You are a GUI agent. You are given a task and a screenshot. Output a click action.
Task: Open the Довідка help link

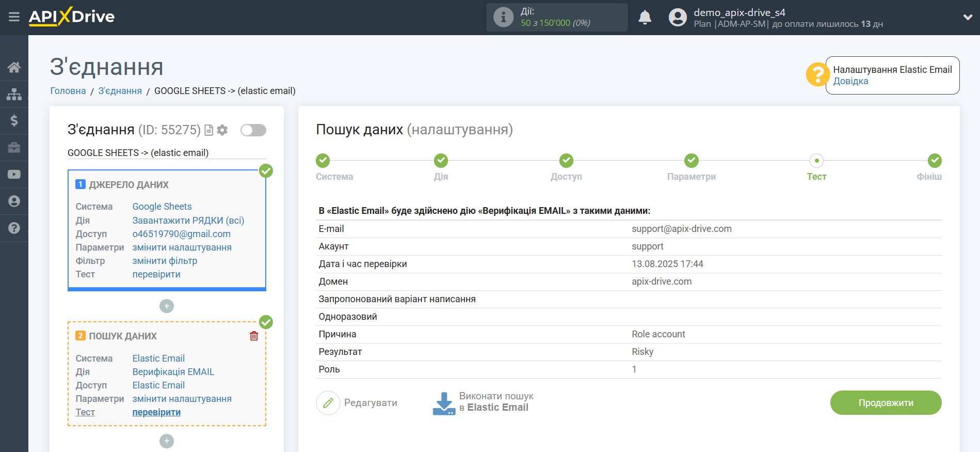pos(850,81)
